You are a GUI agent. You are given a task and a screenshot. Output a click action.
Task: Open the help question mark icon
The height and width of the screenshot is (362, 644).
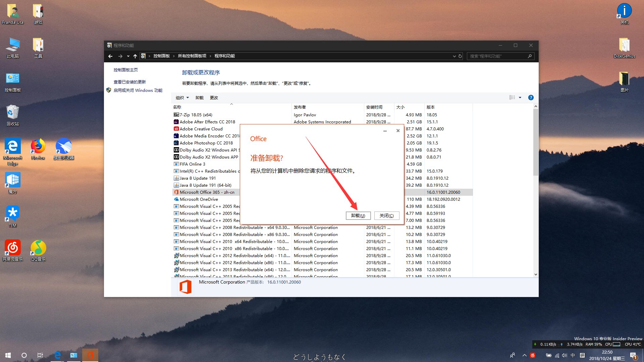point(531,98)
